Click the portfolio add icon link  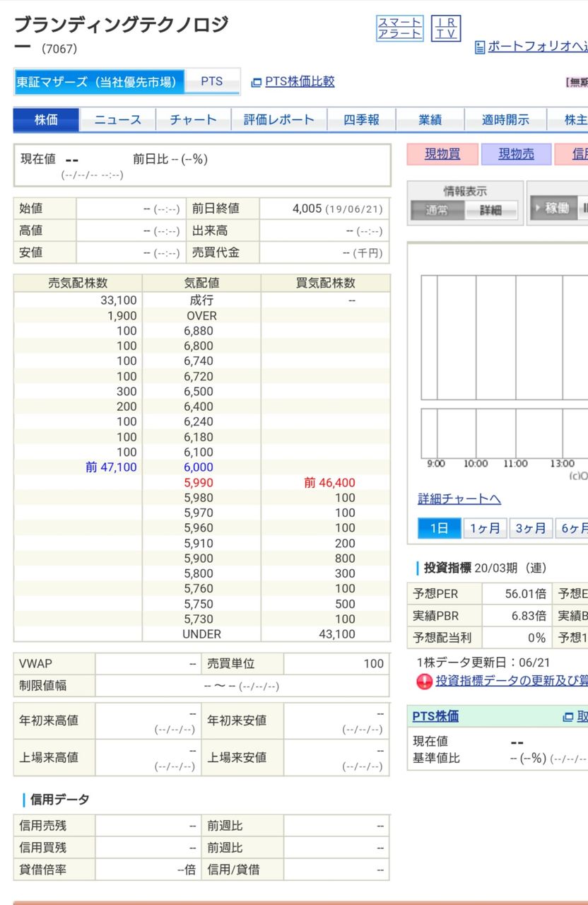coord(480,47)
